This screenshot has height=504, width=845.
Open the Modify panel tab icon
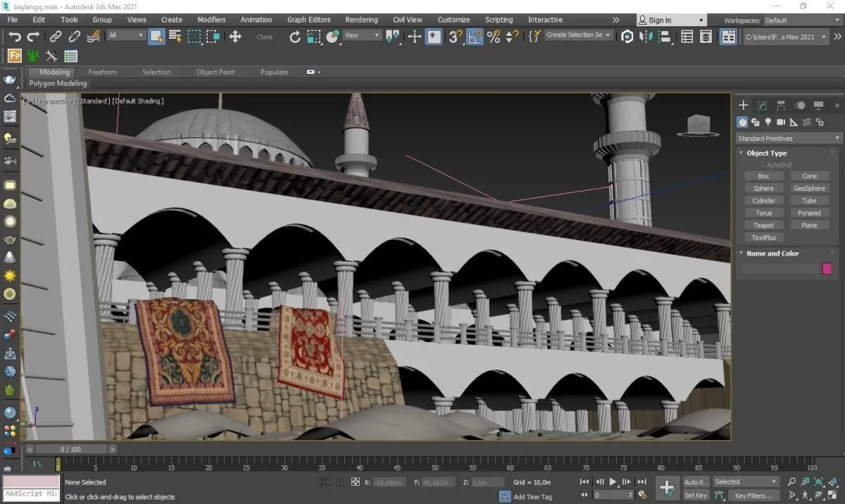coord(762,106)
